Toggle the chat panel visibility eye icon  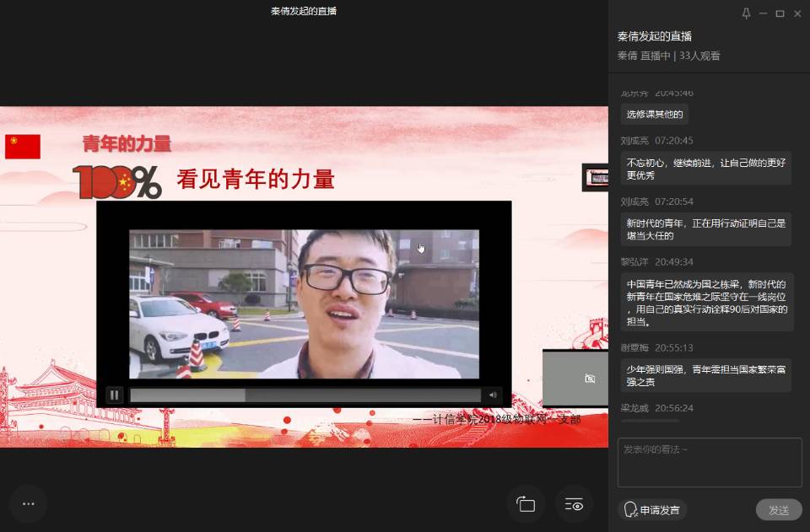tap(574, 504)
